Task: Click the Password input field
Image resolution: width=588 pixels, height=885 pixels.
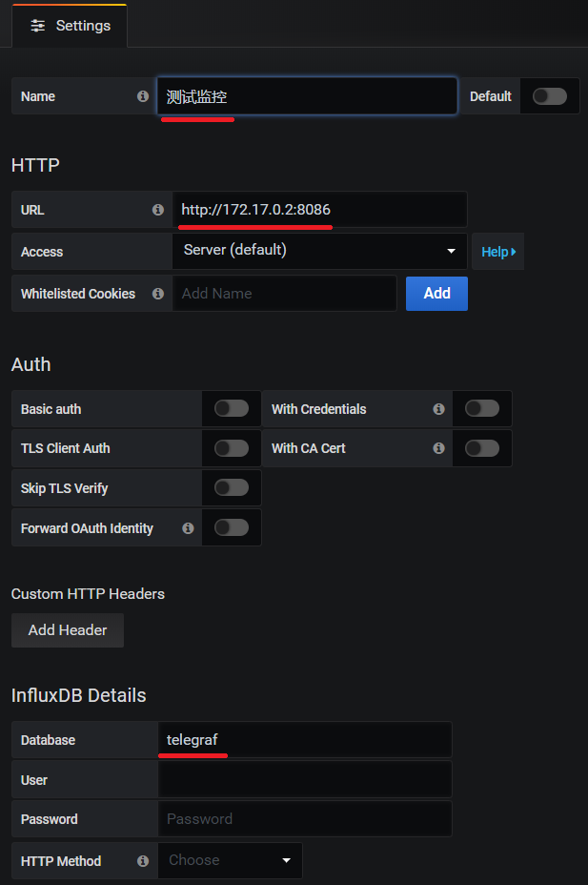Action: pos(304,819)
